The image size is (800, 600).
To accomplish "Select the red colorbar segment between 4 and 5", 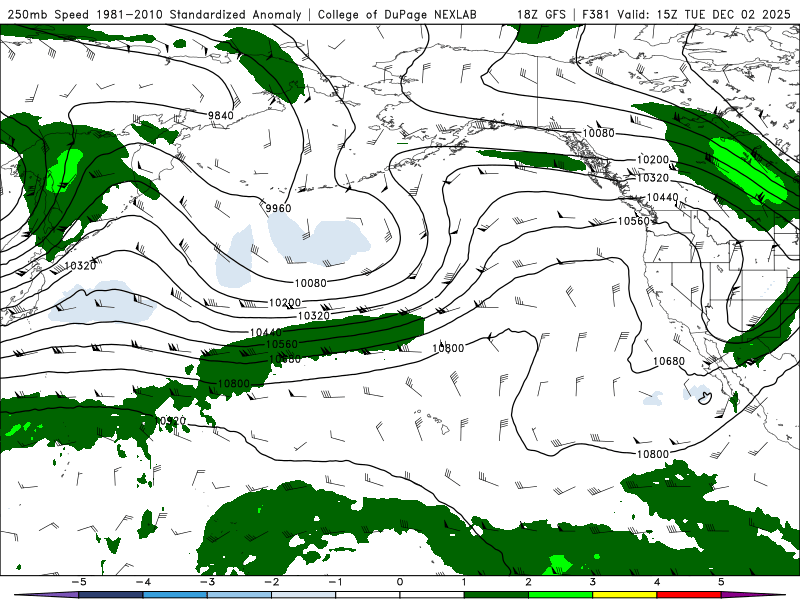I will (x=689, y=595).
